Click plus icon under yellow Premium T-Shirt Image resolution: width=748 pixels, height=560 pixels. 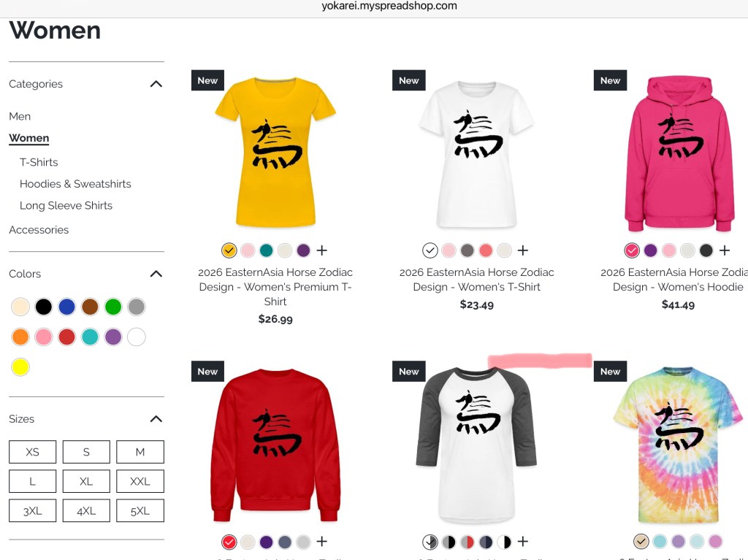[322, 250]
